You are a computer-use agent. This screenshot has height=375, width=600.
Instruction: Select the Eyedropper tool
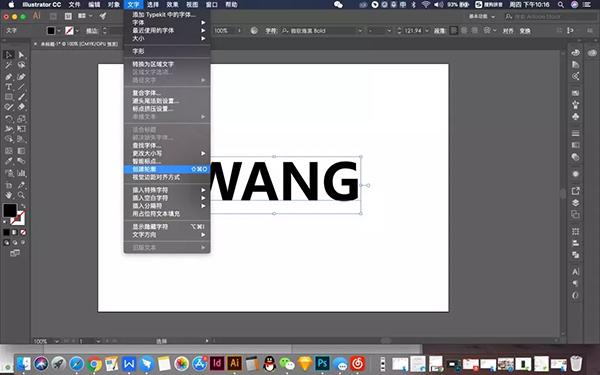(9, 161)
